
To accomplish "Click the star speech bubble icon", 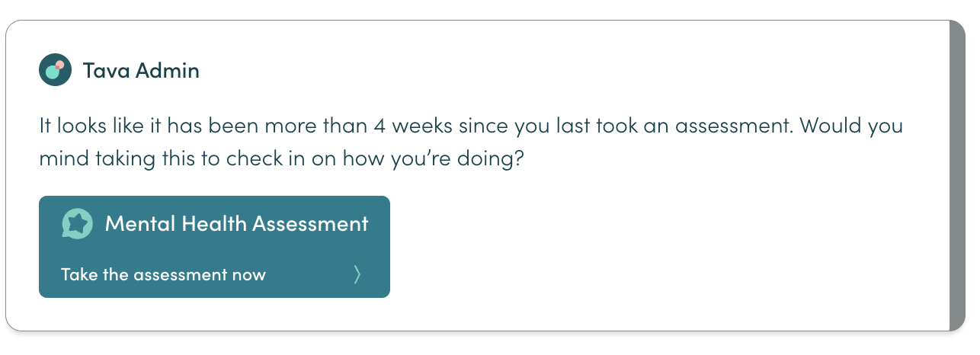I will [x=77, y=224].
